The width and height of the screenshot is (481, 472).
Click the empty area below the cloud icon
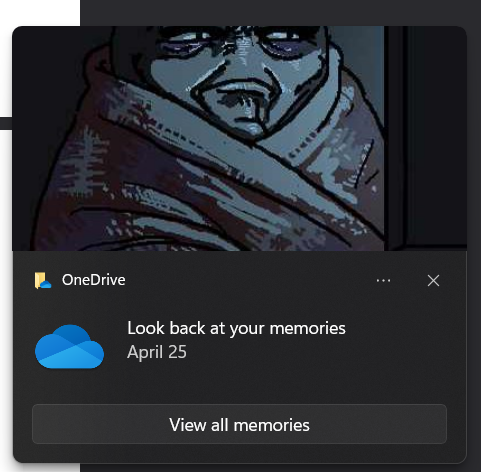69,386
